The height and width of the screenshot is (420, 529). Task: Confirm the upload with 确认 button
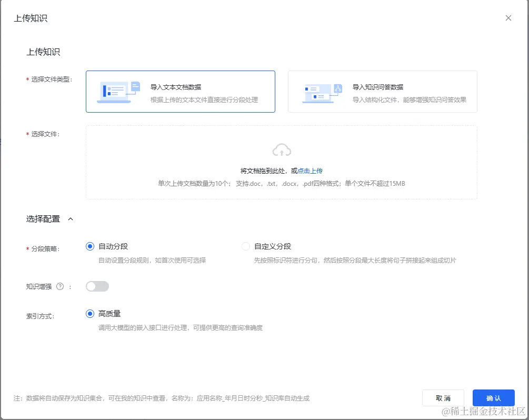493,398
